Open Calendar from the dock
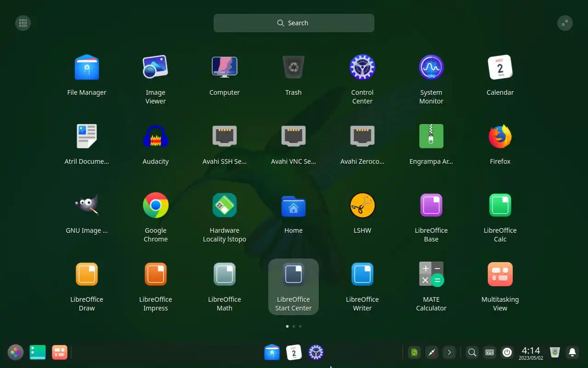The width and height of the screenshot is (588, 368). 294,352
